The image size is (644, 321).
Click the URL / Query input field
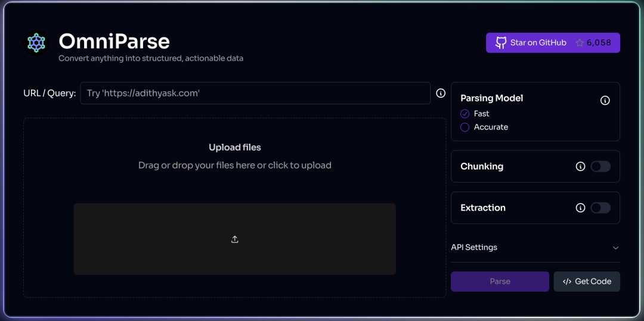coord(255,93)
